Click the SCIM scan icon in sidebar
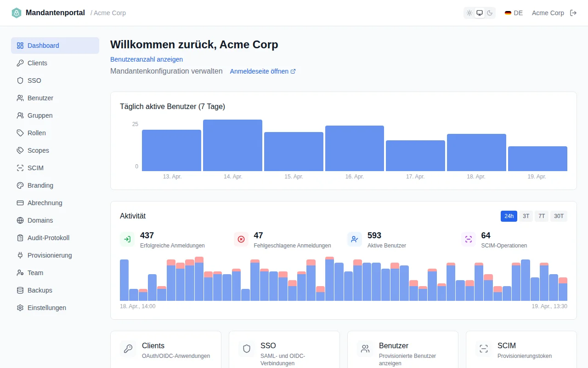The width and height of the screenshot is (588, 368). click(x=20, y=168)
